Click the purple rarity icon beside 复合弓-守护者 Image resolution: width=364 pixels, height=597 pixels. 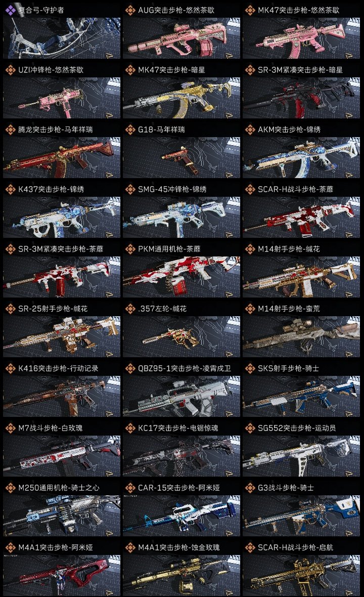tap(10, 10)
